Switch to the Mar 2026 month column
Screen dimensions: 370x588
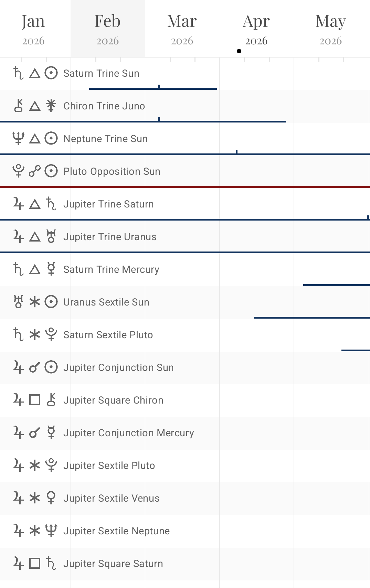point(182,29)
